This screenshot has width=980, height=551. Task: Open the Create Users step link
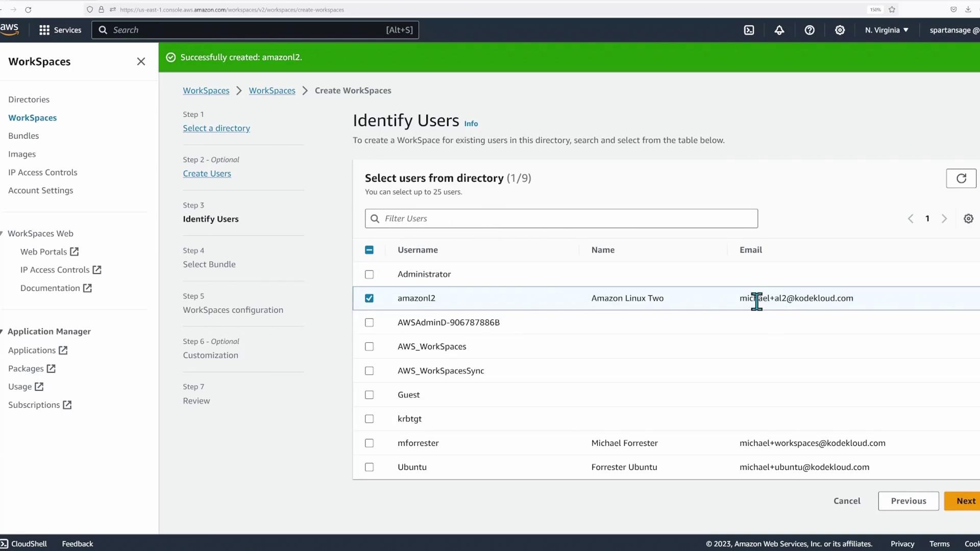tap(207, 173)
